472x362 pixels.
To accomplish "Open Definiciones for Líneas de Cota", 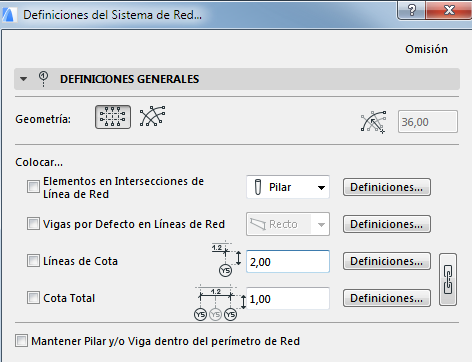I will (387, 261).
